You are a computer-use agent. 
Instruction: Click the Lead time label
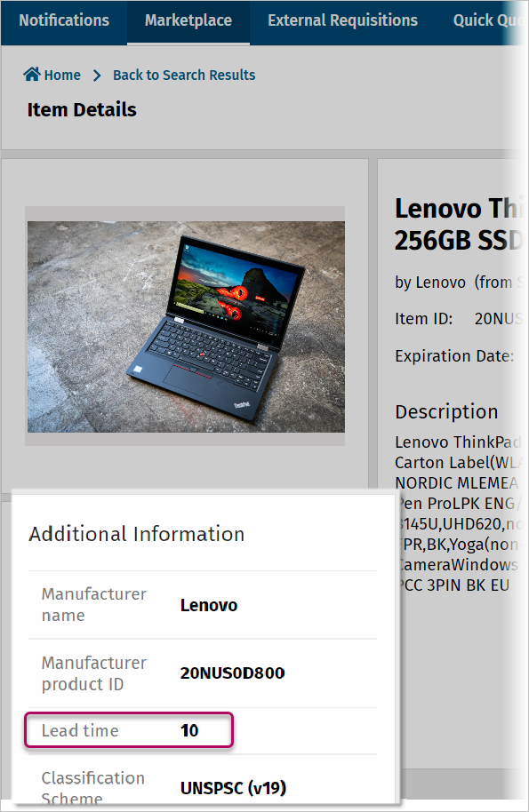(80, 730)
